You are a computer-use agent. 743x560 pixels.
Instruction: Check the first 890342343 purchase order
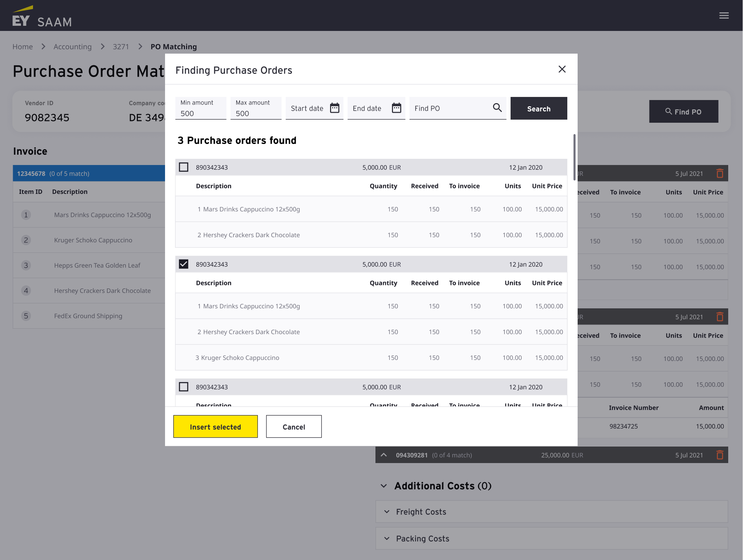(184, 167)
